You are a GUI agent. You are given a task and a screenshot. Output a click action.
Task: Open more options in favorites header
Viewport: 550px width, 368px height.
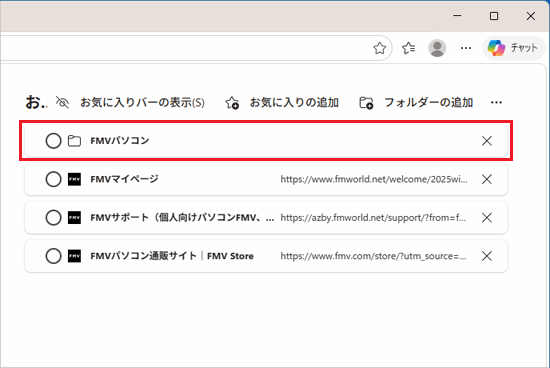tap(496, 103)
